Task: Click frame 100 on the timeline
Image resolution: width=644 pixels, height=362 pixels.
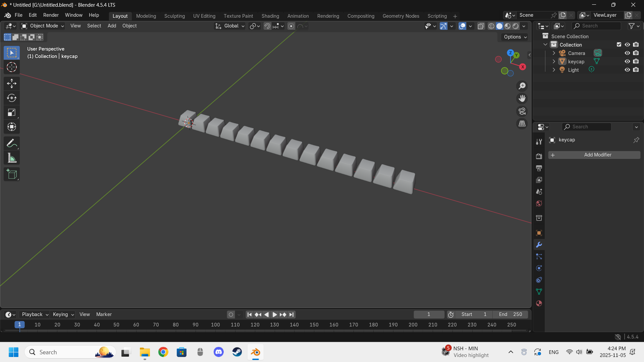Action: (x=215, y=324)
